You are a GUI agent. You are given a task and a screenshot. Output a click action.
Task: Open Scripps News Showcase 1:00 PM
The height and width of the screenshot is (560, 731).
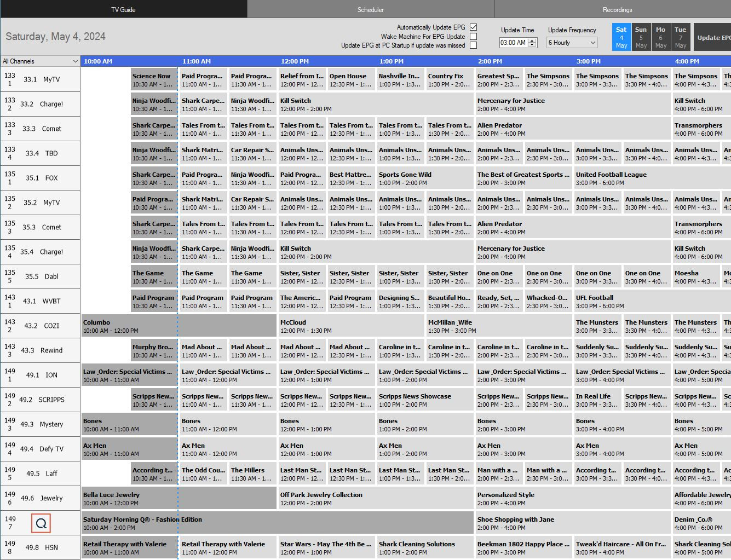pos(425,400)
